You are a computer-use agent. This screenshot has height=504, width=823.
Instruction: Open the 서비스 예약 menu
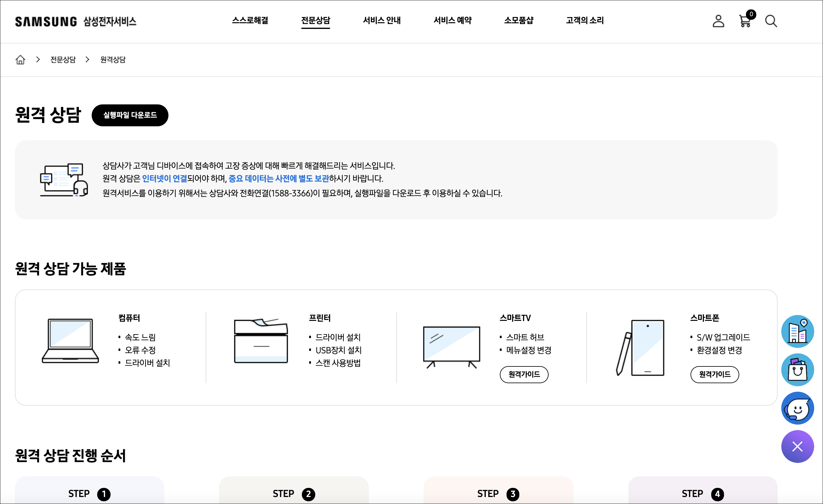(x=452, y=21)
